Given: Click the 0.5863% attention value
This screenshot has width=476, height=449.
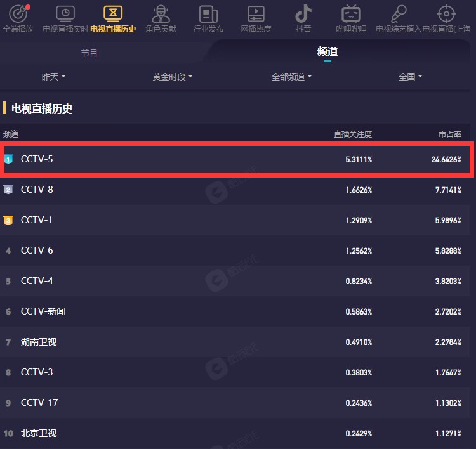Looking at the screenshot, I should (x=359, y=312).
